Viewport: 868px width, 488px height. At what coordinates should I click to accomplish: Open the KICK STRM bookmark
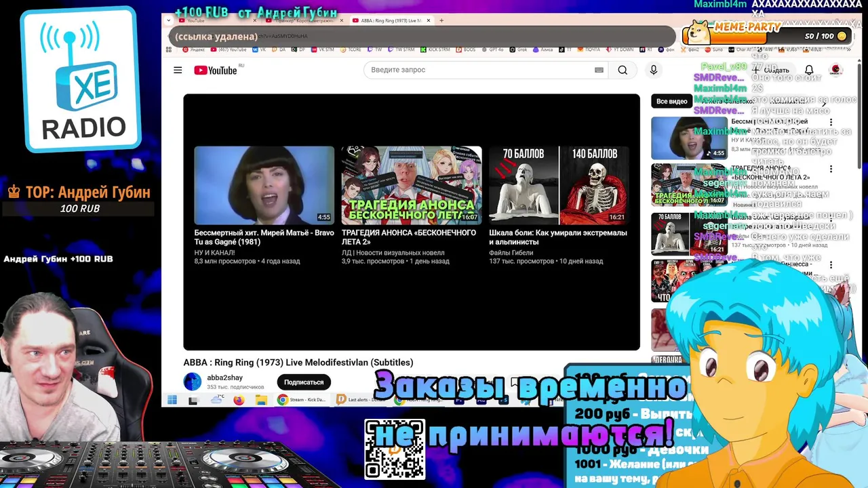click(436, 49)
